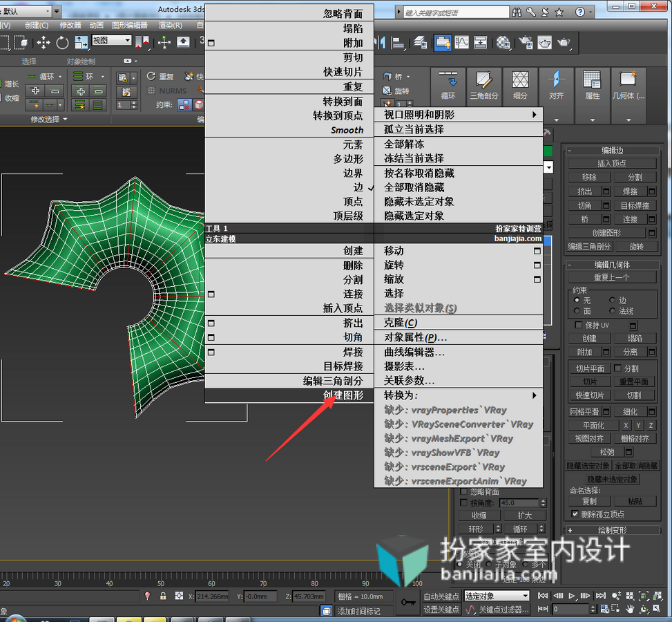Tick the 分割 checkbox beside 切片平面
The width and height of the screenshot is (672, 622).
click(617, 368)
